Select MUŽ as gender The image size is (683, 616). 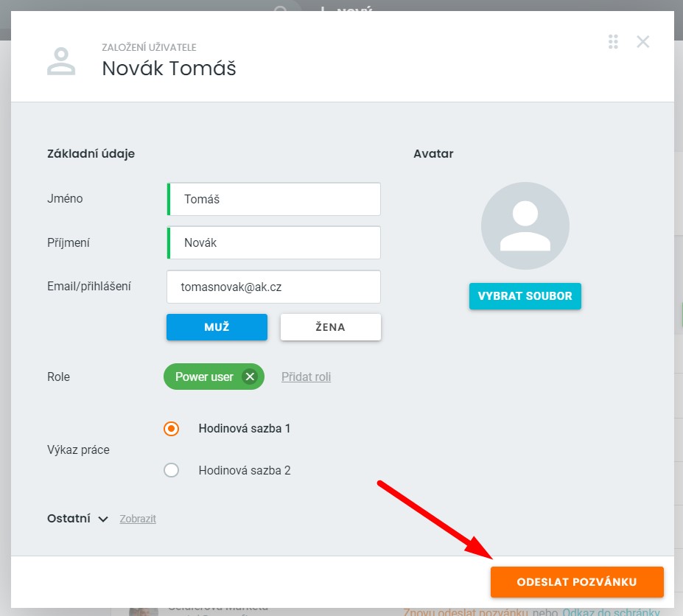click(217, 327)
